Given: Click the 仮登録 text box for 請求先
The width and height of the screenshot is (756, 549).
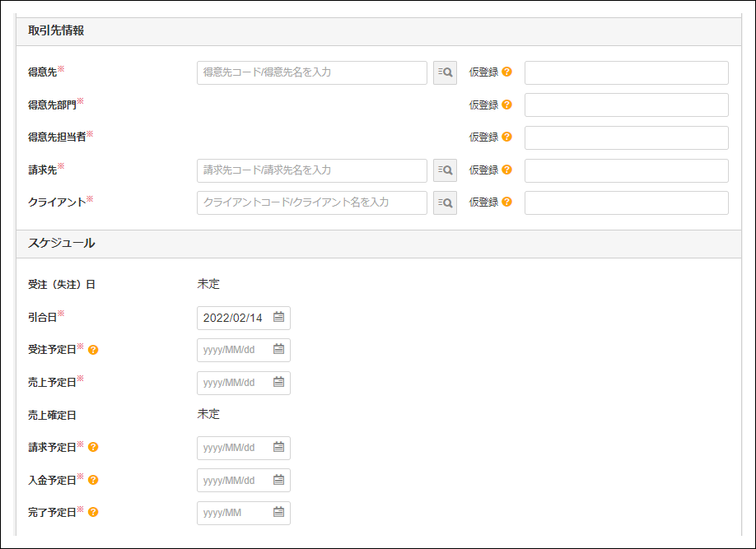Looking at the screenshot, I should pos(627,170).
